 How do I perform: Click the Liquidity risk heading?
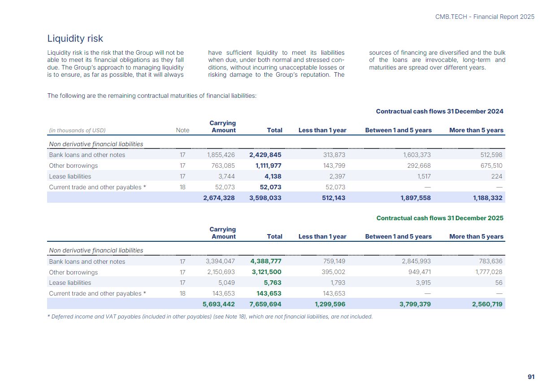click(75, 39)
